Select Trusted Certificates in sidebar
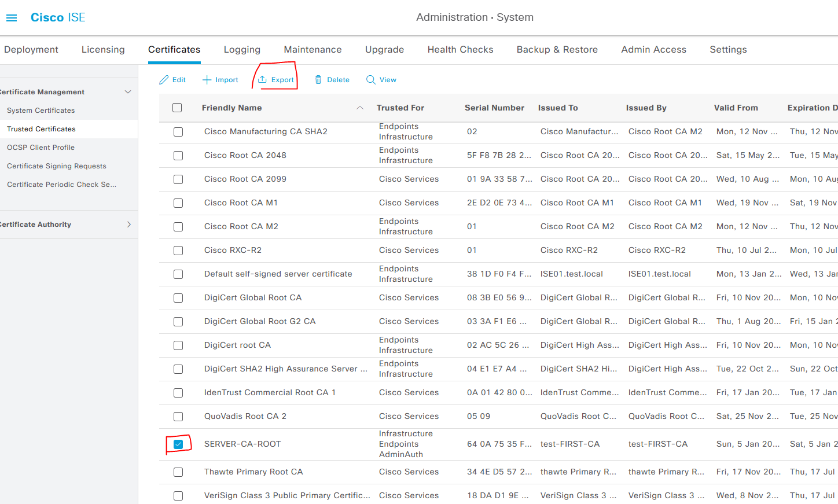Image resolution: width=838 pixels, height=504 pixels. tap(41, 129)
